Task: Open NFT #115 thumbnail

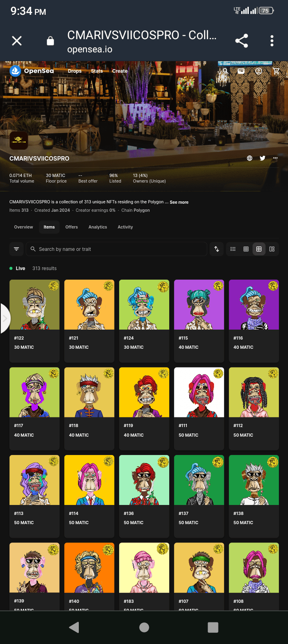Action: point(199,305)
